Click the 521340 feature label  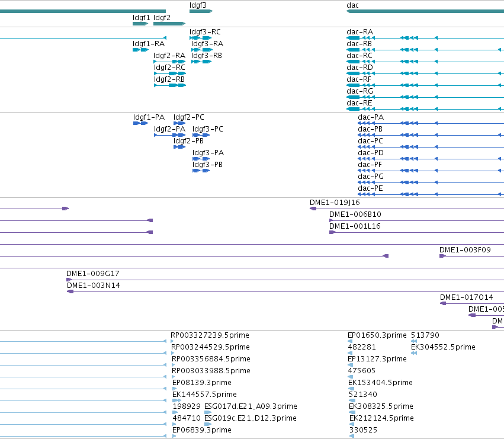(x=363, y=395)
